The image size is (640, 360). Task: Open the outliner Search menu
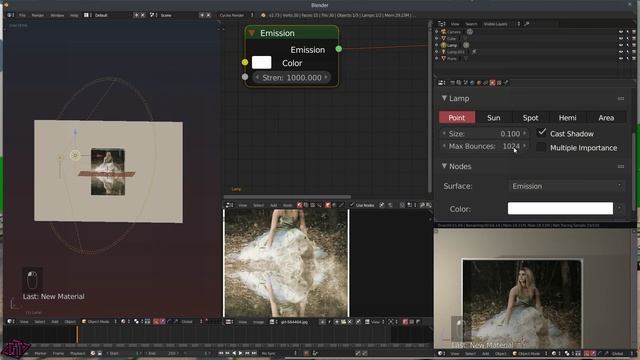pyautogui.click(x=471, y=24)
